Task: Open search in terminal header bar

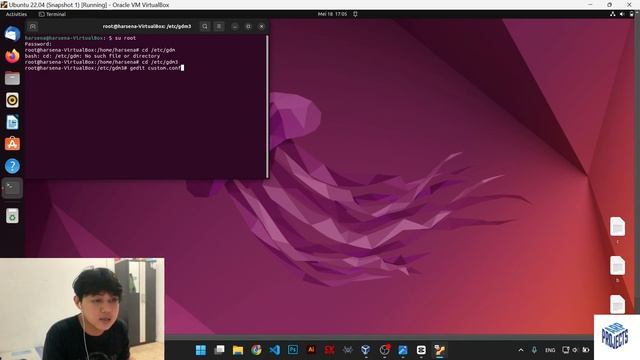Action: (x=205, y=27)
